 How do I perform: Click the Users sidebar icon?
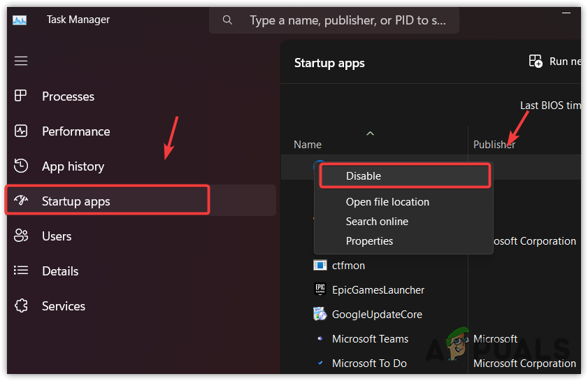click(x=21, y=236)
